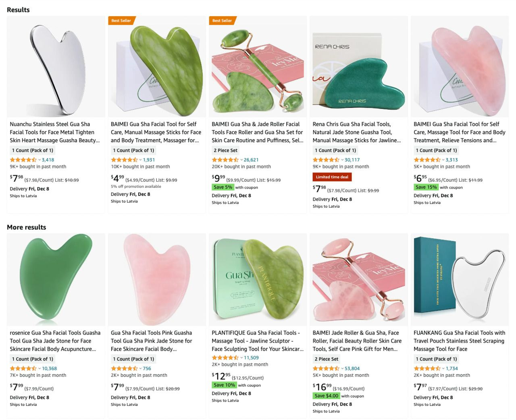The height and width of the screenshot is (420, 516).
Task: Apply the Save 5% coupon on the gua sha set
Action: (x=223, y=187)
